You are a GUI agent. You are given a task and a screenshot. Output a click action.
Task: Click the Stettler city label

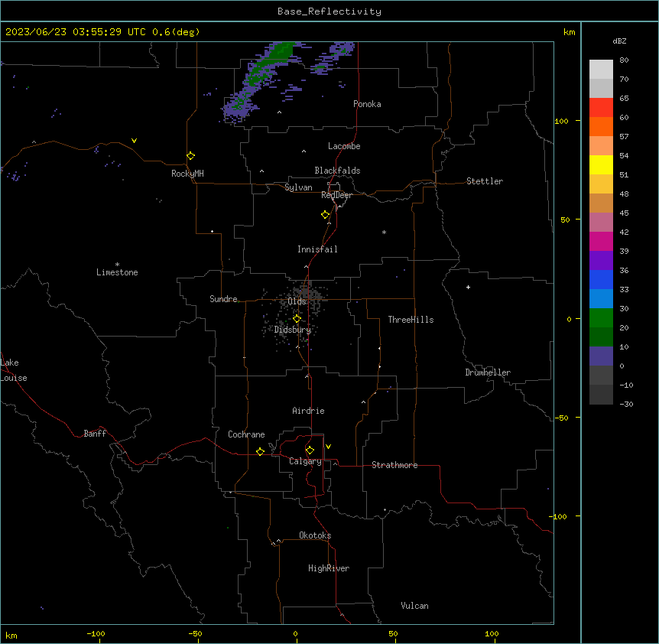[485, 181]
